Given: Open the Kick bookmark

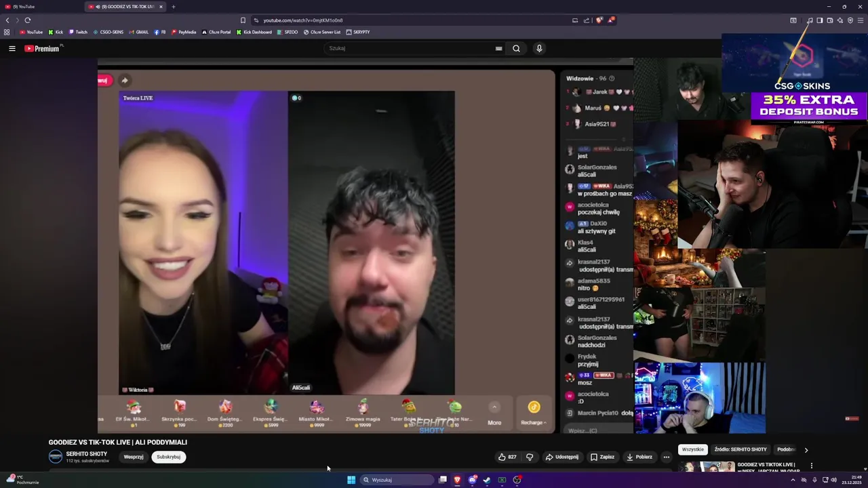Looking at the screenshot, I should (56, 32).
